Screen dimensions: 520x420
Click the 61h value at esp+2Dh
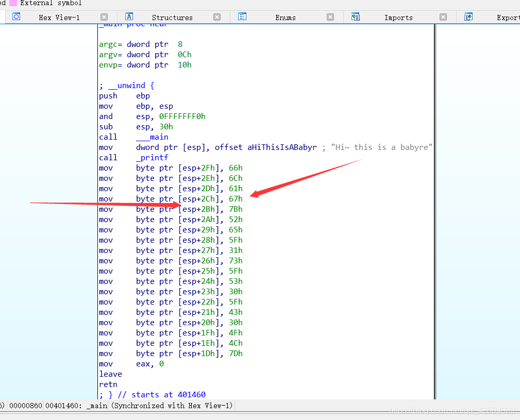click(236, 189)
